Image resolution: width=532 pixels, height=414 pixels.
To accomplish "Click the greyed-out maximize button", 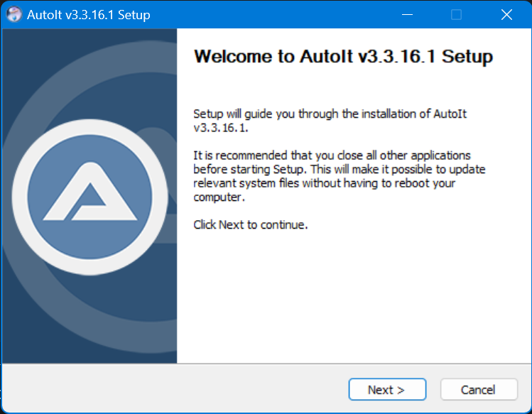I will [x=457, y=15].
